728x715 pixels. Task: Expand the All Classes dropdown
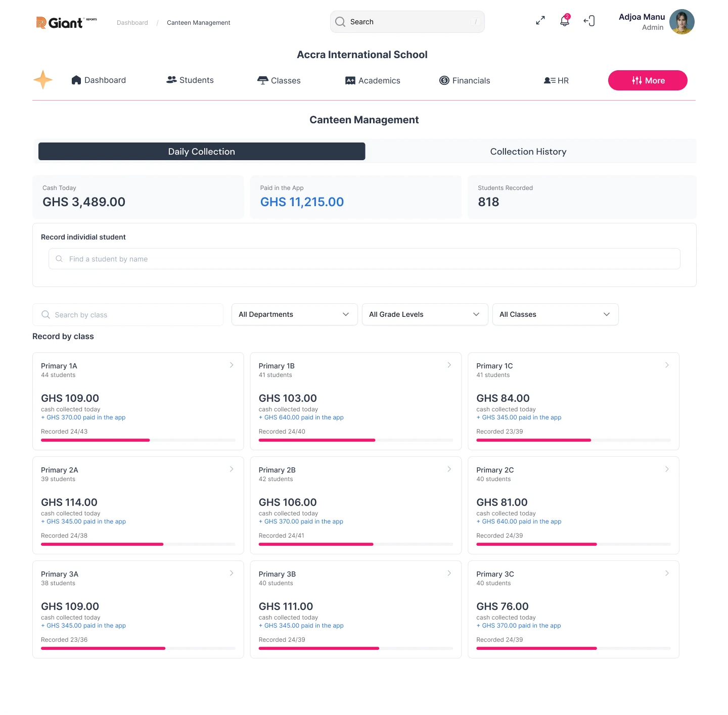coord(556,314)
